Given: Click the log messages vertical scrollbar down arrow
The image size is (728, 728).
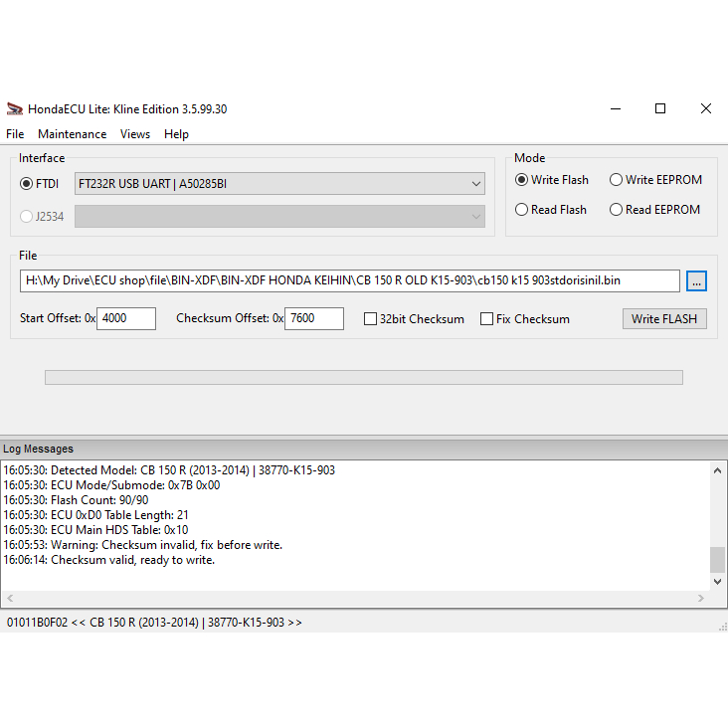Looking at the screenshot, I should pyautogui.click(x=717, y=582).
